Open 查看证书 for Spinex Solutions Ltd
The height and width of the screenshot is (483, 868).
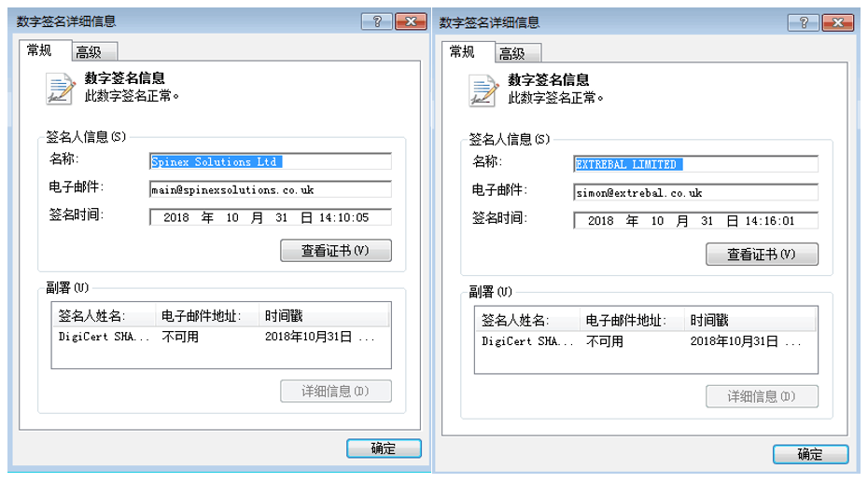pos(335,251)
